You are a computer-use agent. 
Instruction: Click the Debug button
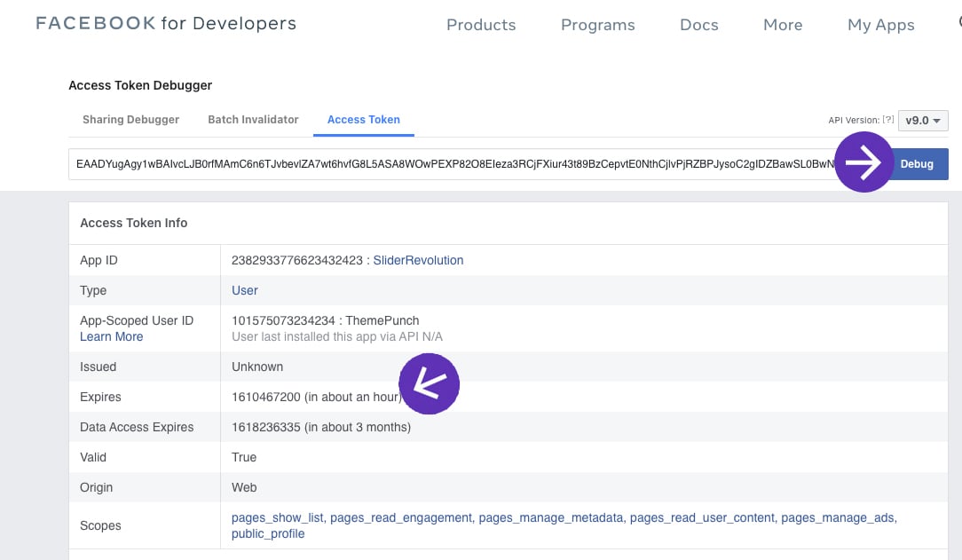917,164
